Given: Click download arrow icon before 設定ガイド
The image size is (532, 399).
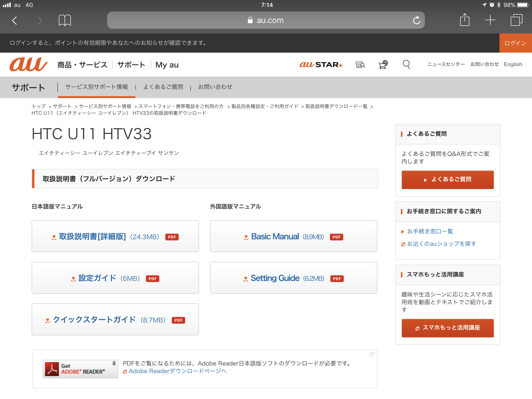Looking at the screenshot, I should click(x=73, y=279).
